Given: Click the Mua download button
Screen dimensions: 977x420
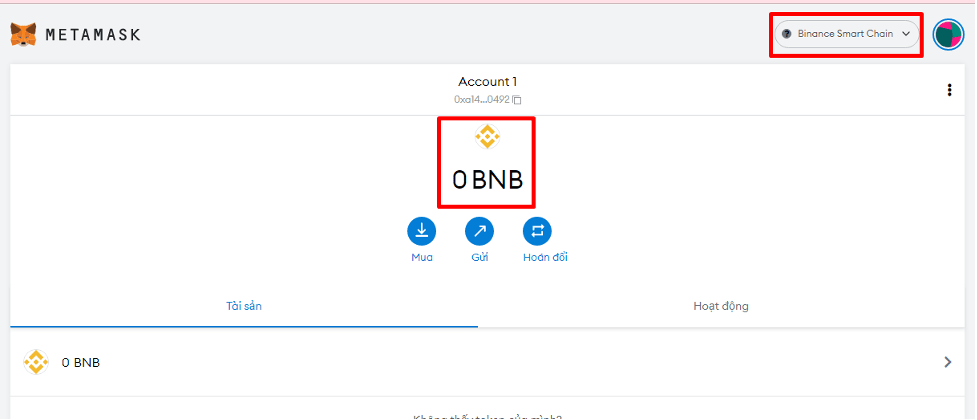Looking at the screenshot, I should pos(422,231).
